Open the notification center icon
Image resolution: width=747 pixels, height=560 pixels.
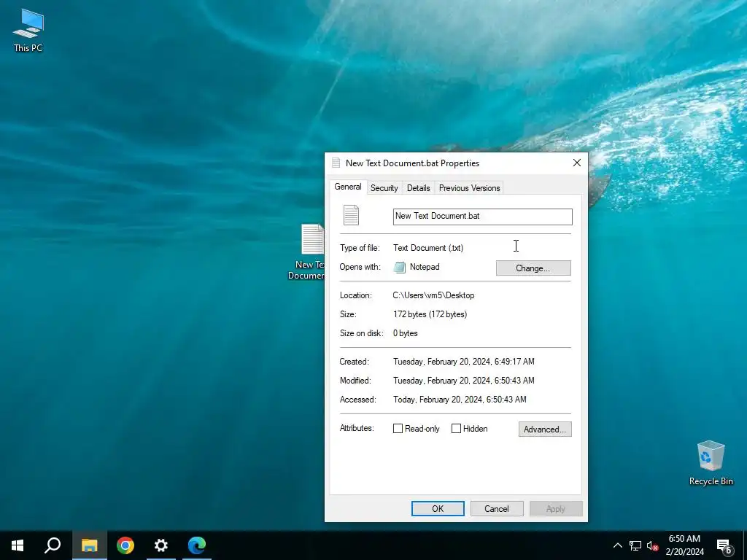pos(724,547)
